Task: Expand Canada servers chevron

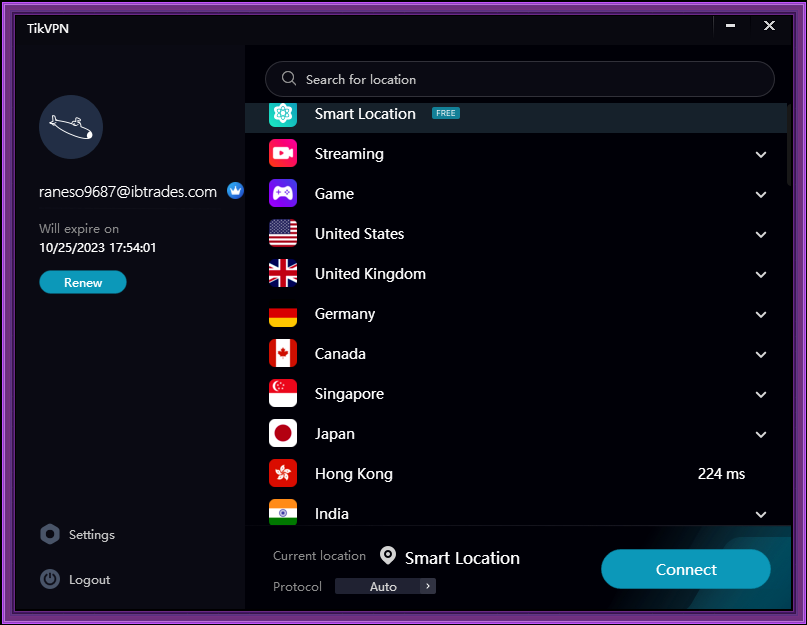Action: click(761, 354)
